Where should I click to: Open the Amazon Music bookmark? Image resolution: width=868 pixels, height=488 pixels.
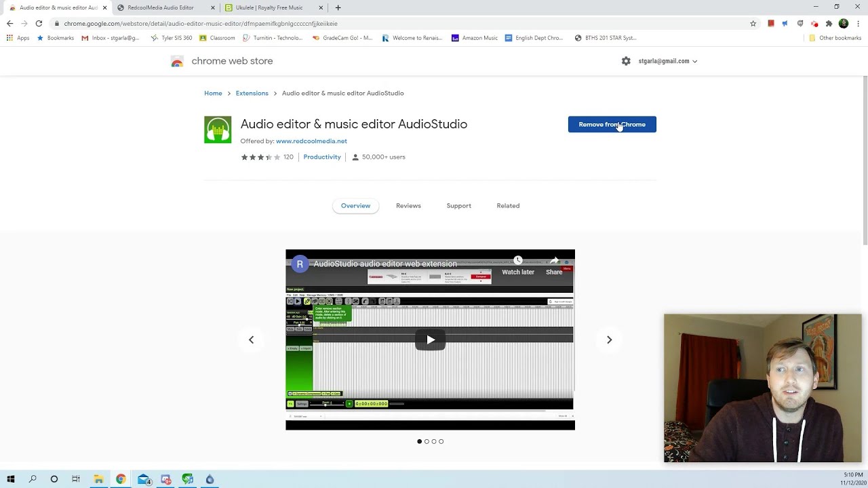[474, 38]
